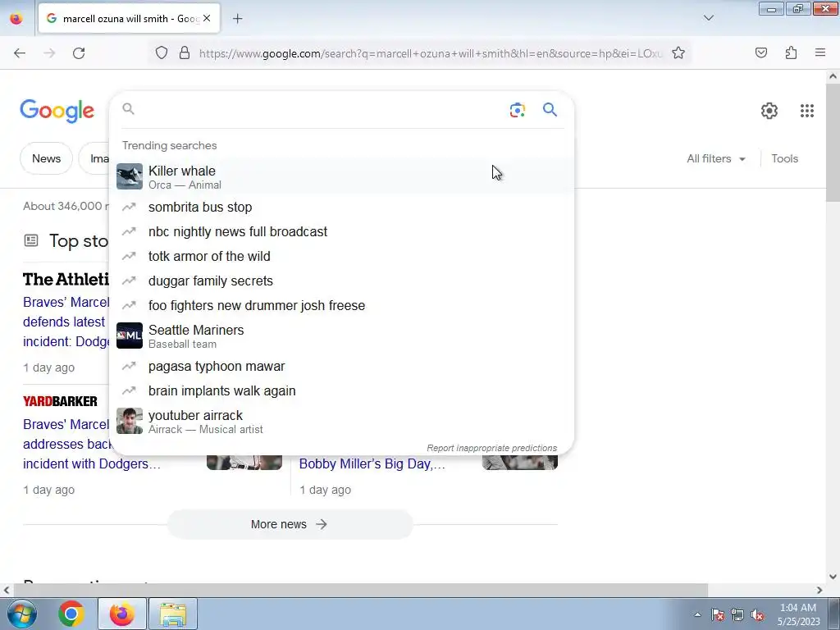Click the blue search magnifier button
Viewport: 840px width, 630px height.
click(550, 110)
